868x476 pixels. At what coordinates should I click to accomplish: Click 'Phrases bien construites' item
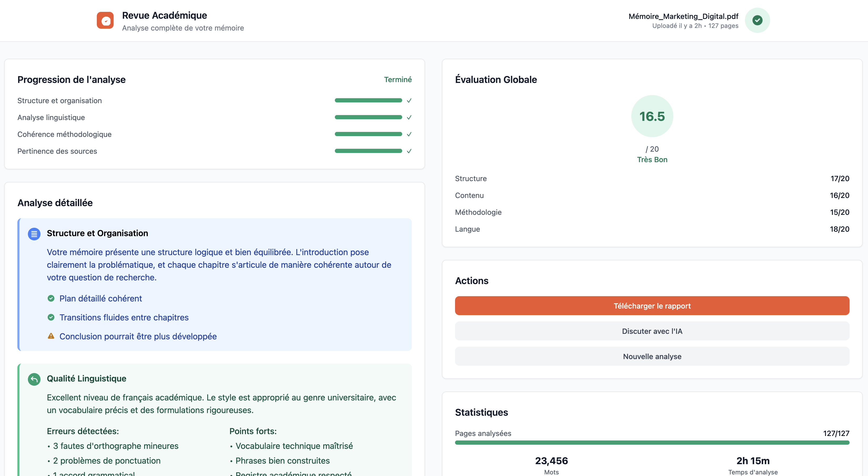[x=282, y=460]
